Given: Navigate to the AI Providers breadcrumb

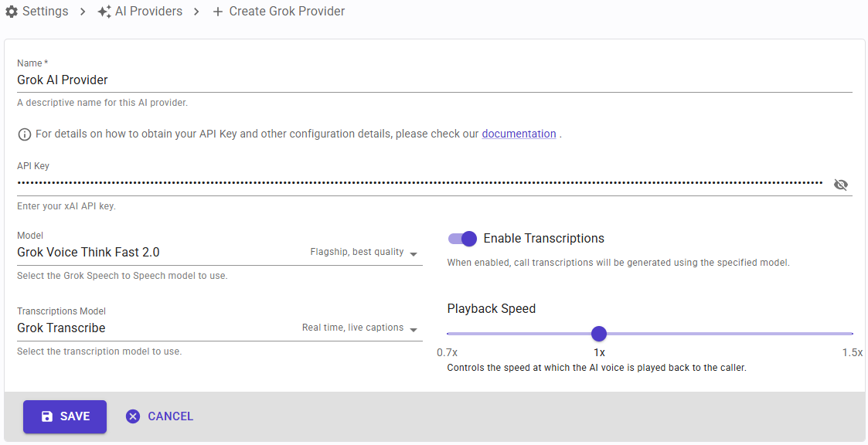Looking at the screenshot, I should point(149,11).
